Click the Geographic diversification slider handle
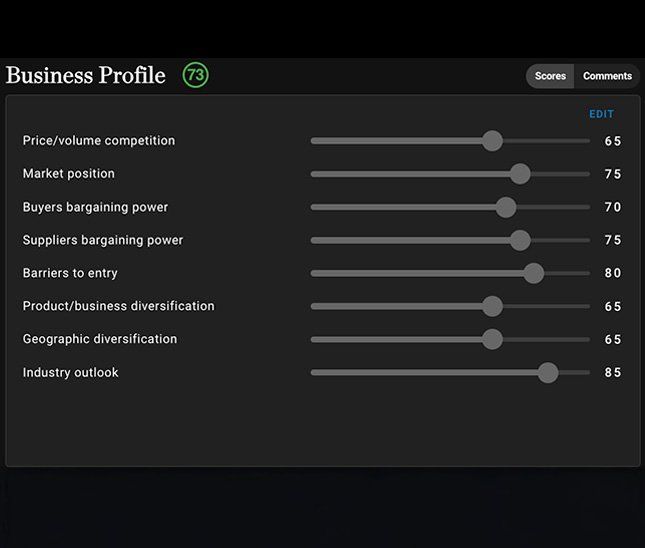 (x=492, y=339)
